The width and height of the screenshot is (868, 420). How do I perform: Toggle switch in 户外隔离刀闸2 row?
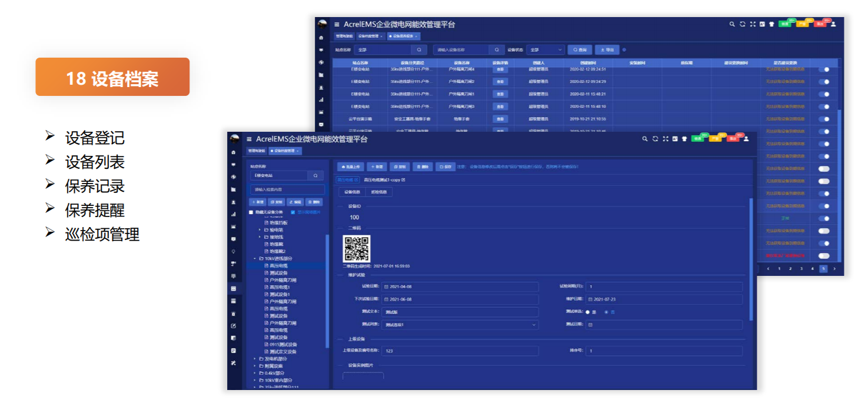pyautogui.click(x=824, y=82)
